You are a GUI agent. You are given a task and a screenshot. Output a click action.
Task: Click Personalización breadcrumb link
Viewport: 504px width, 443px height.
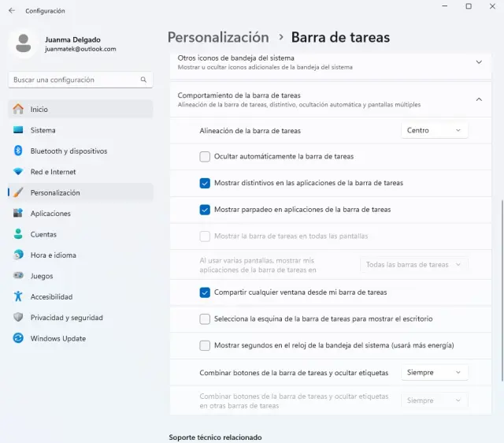point(218,37)
